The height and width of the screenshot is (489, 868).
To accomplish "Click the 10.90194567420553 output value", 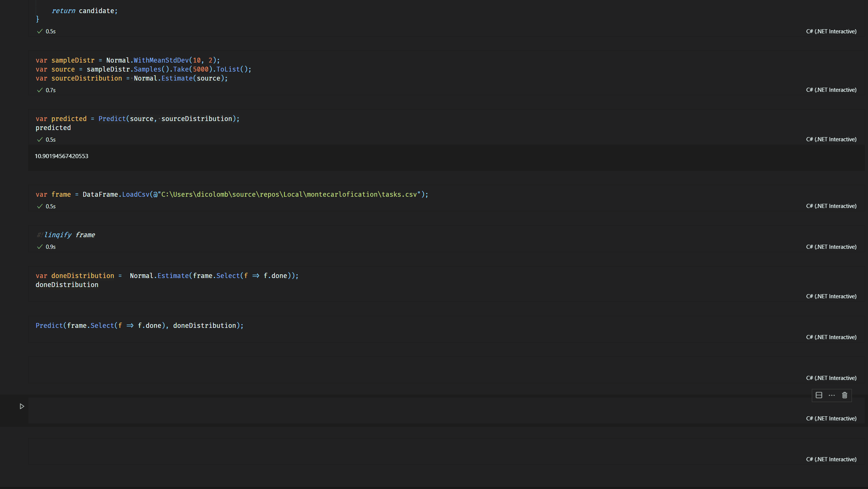I will [x=61, y=156].
